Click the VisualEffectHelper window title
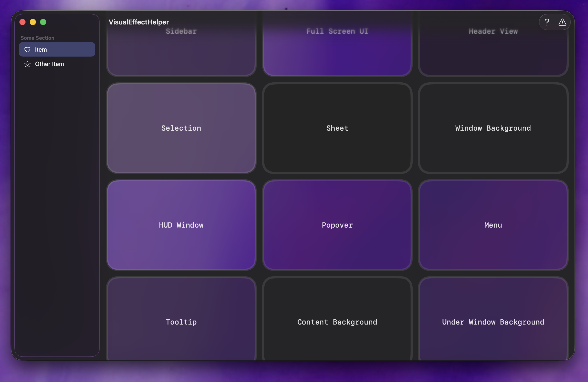The width and height of the screenshot is (588, 382). coord(139,22)
